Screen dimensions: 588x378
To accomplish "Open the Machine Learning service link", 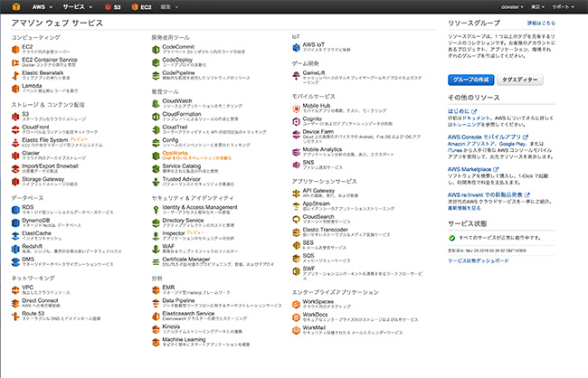I will 184,339.
